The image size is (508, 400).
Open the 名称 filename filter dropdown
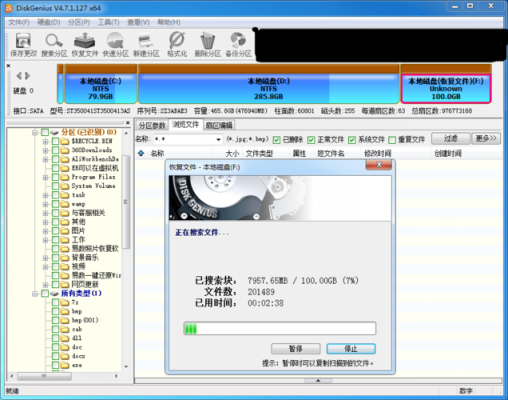point(218,139)
